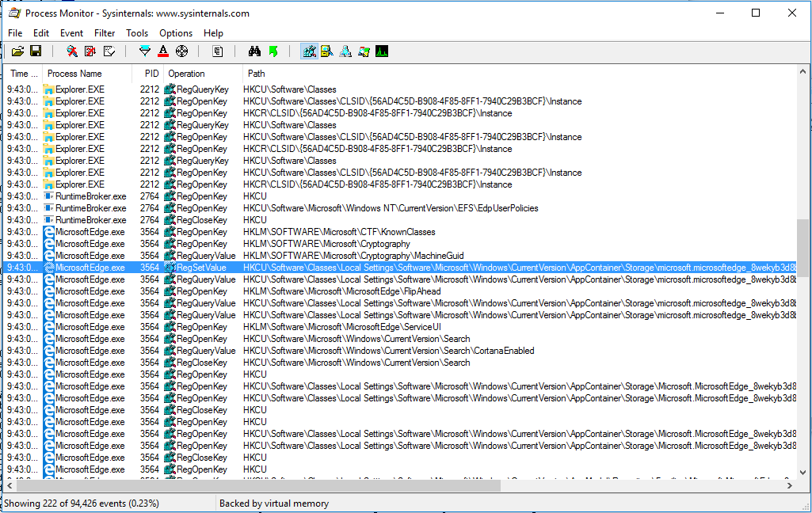The height and width of the screenshot is (513, 812).
Task: Open the Help menu
Action: [213, 33]
